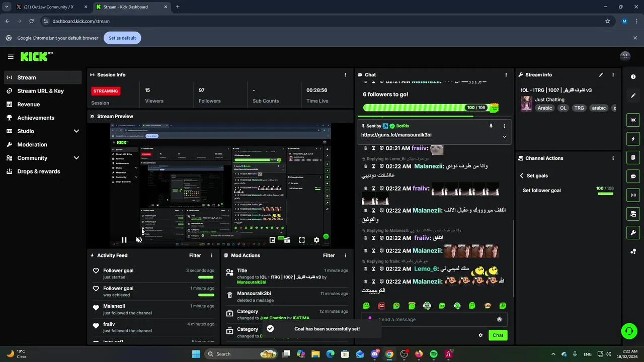Viewport: 644px width, 362px height.
Task: Open pinned message options menu
Action: click(504, 126)
